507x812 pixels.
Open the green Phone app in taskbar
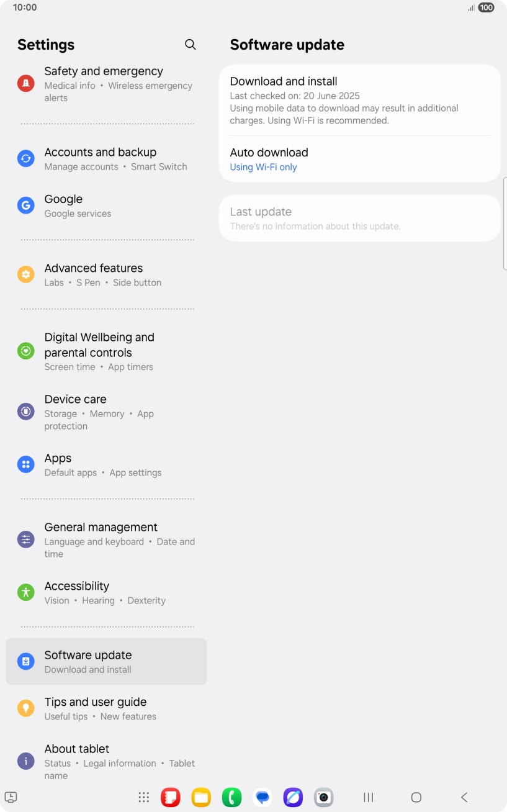(232, 797)
